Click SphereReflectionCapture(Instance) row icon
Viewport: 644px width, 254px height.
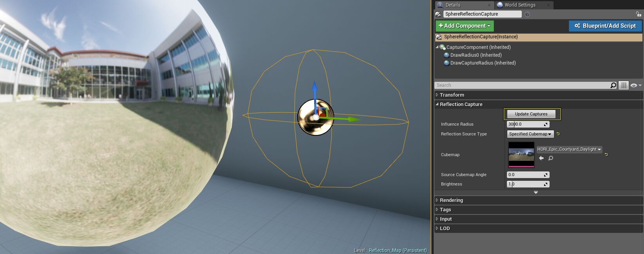click(x=439, y=37)
